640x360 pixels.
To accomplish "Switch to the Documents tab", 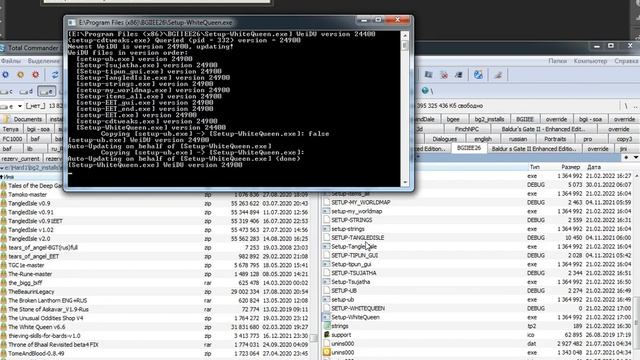I will [x=24, y=119].
